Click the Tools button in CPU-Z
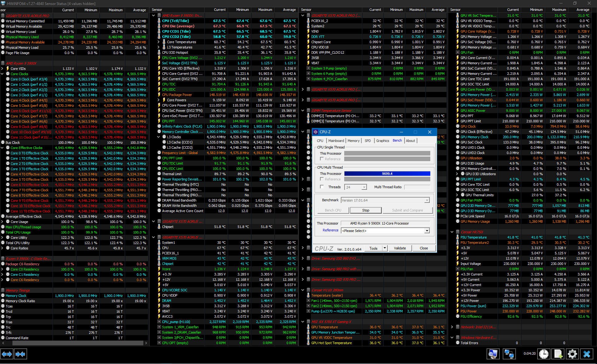Screen dimensions: 597x364 pyautogui.click(x=373, y=248)
